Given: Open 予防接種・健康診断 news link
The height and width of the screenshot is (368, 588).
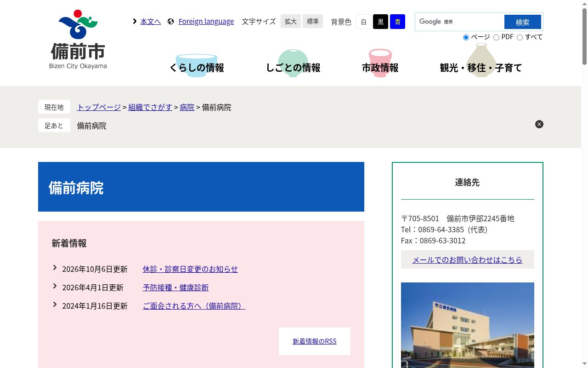Looking at the screenshot, I should pyautogui.click(x=175, y=287).
